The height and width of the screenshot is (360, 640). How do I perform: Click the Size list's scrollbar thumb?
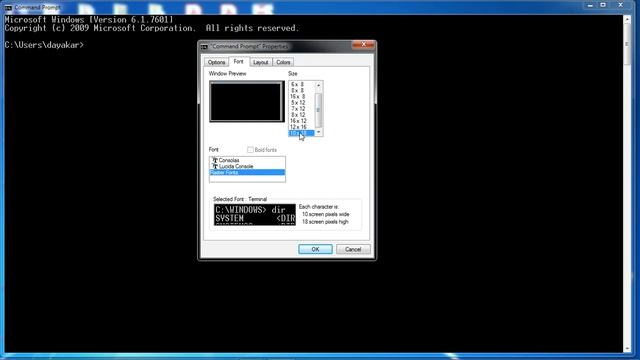pyautogui.click(x=318, y=110)
